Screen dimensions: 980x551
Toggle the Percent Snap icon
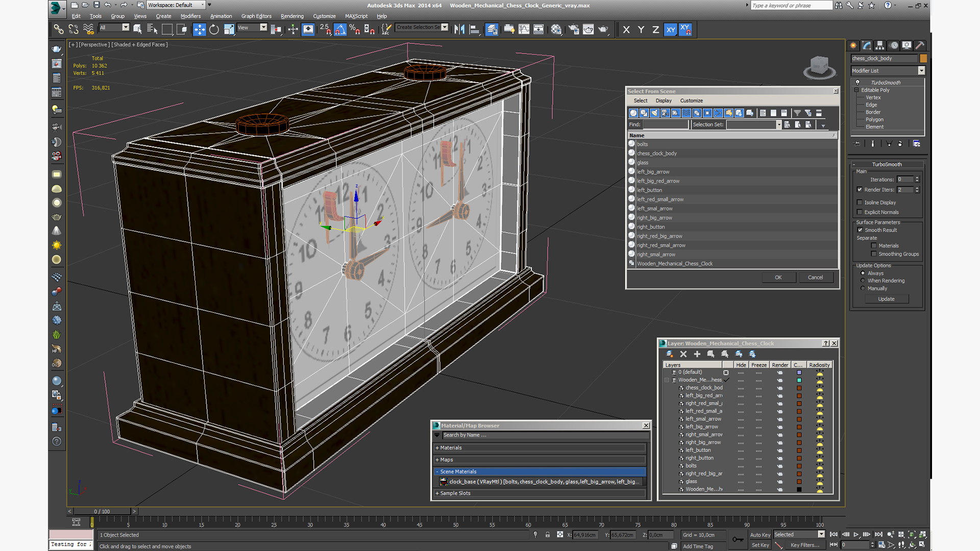click(355, 30)
